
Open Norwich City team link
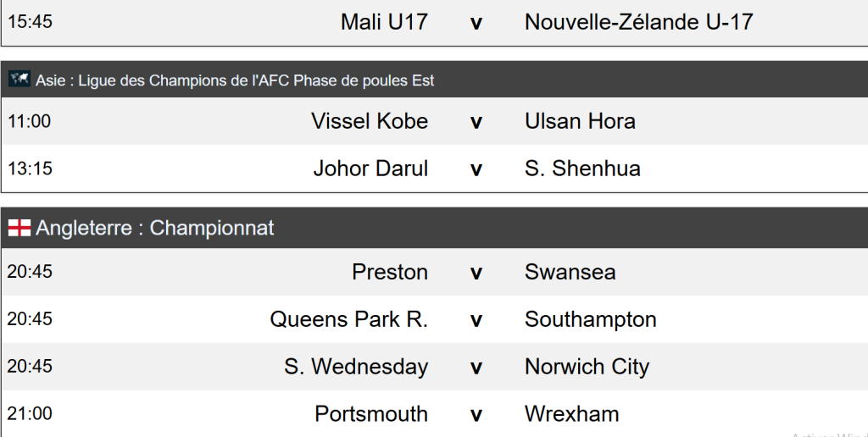[587, 367]
